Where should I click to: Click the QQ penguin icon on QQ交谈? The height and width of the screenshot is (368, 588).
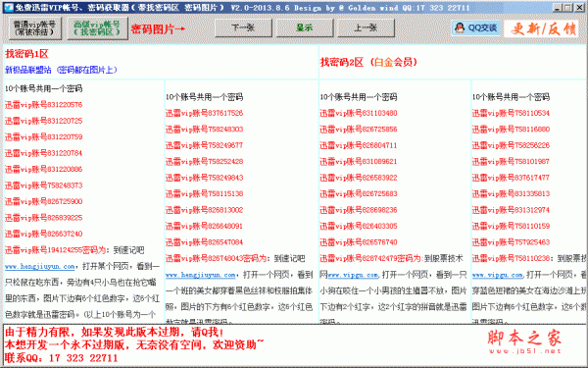[460, 27]
